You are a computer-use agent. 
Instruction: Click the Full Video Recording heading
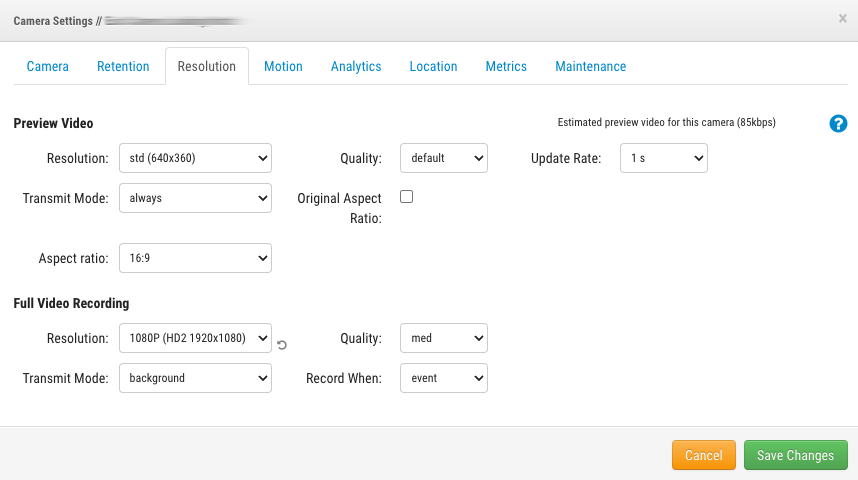71,303
